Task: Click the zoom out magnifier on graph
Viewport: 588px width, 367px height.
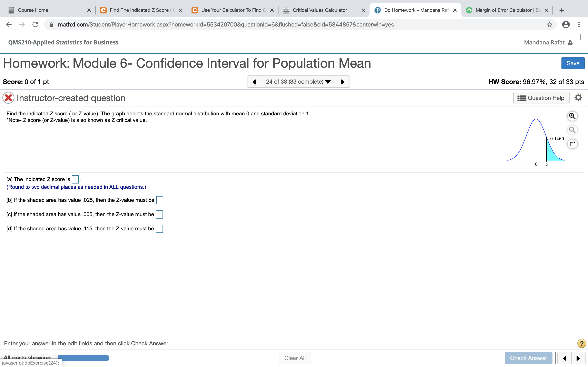Action: [572, 130]
